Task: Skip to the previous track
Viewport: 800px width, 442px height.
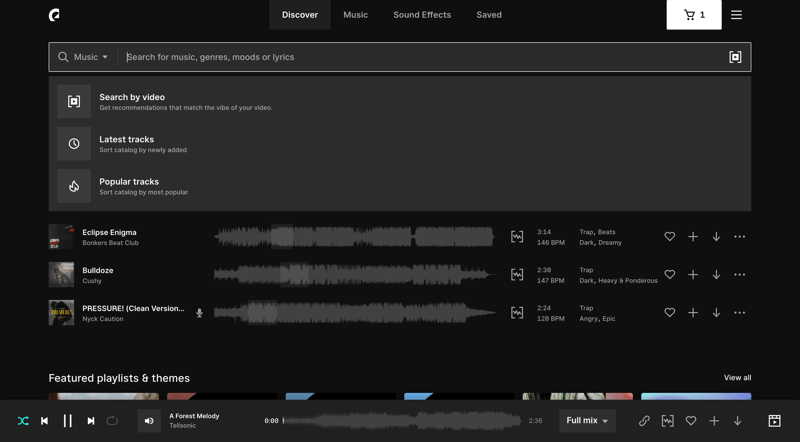Action: click(45, 421)
